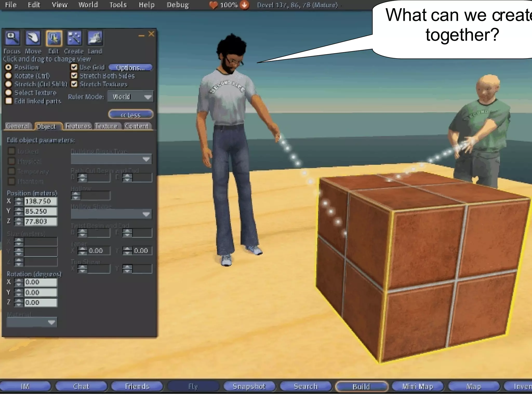Toggle the Physical checkbox

click(x=12, y=161)
